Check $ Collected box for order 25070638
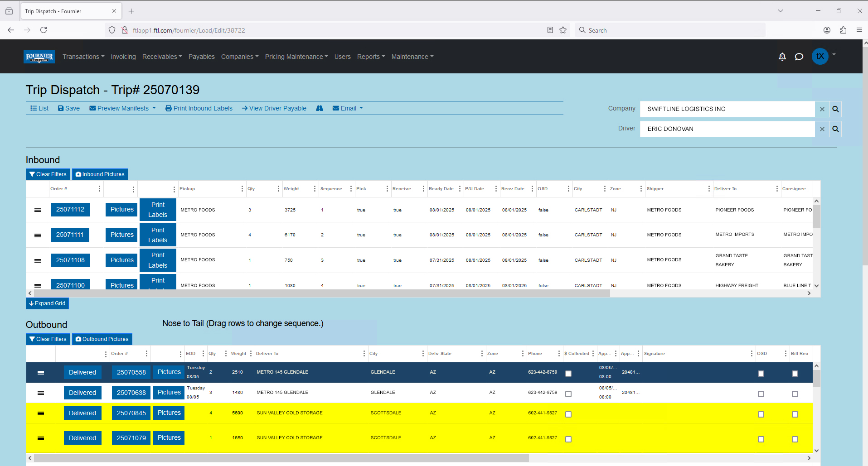Viewport: 868px width, 466px height. pos(568,394)
